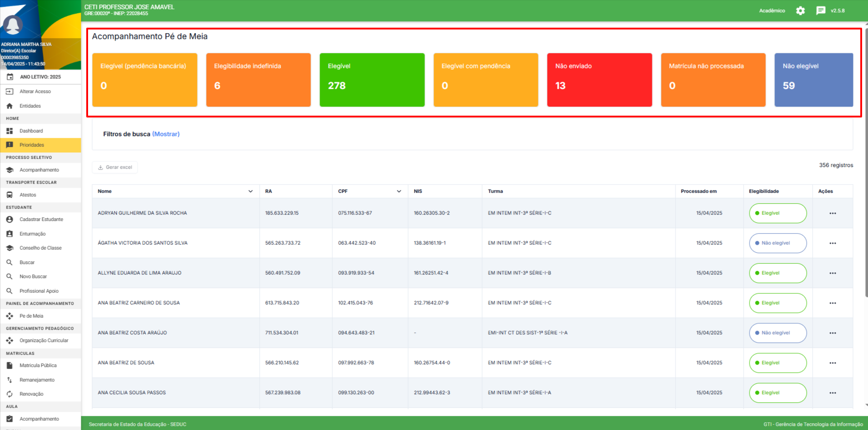Go to Pé de Meia menu item

point(31,316)
